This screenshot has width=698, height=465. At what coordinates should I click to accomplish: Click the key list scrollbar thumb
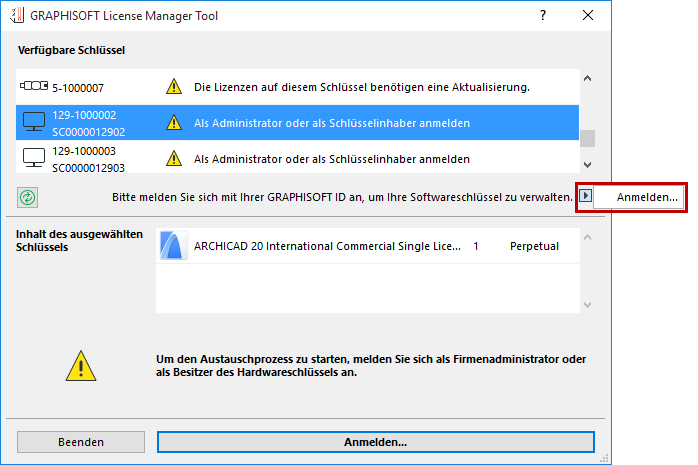(588, 138)
